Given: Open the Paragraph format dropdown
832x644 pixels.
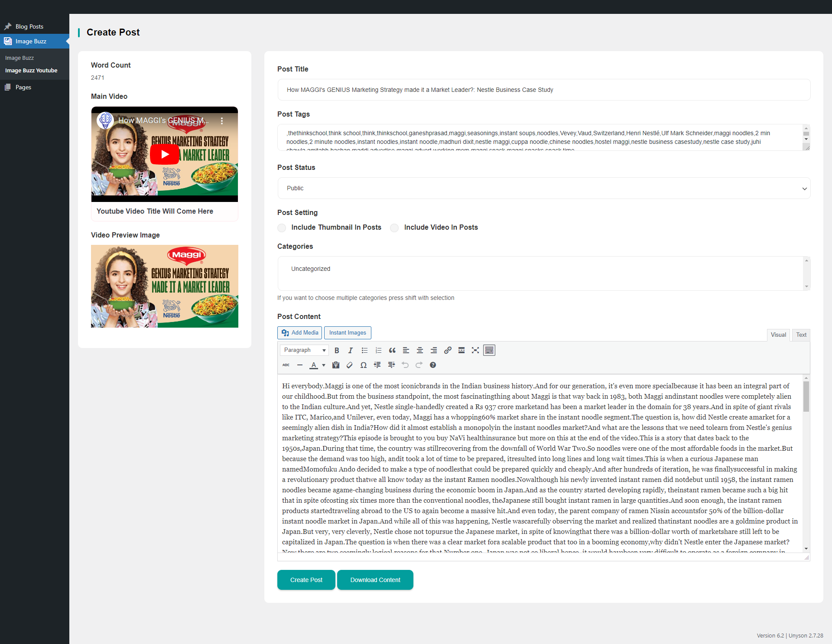Looking at the screenshot, I should click(x=304, y=350).
